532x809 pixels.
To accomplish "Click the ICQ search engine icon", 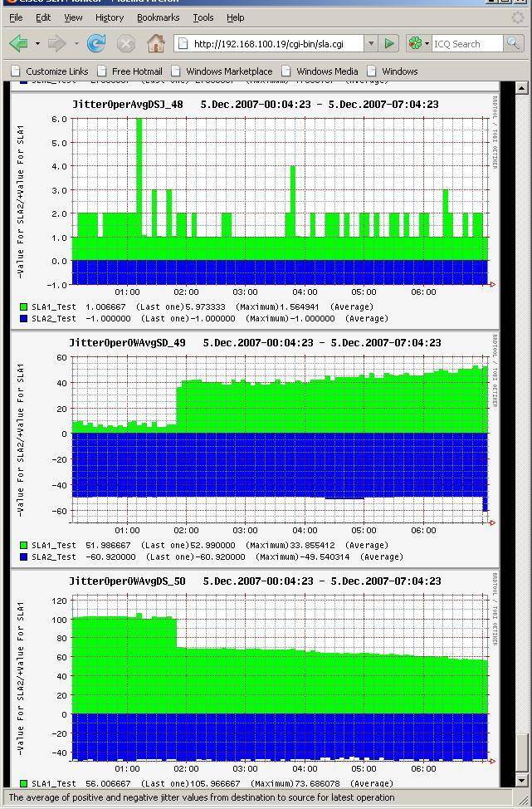I will click(415, 43).
